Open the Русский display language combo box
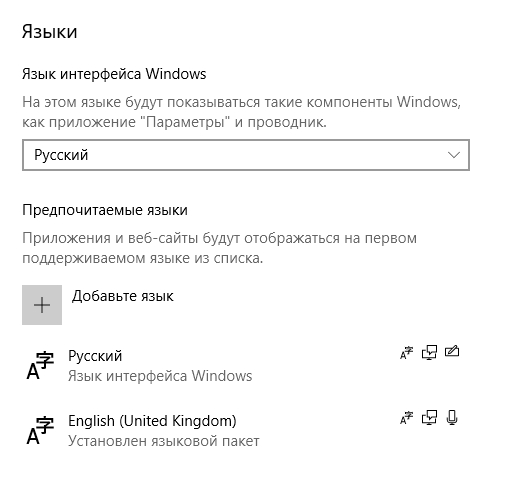 (246, 155)
